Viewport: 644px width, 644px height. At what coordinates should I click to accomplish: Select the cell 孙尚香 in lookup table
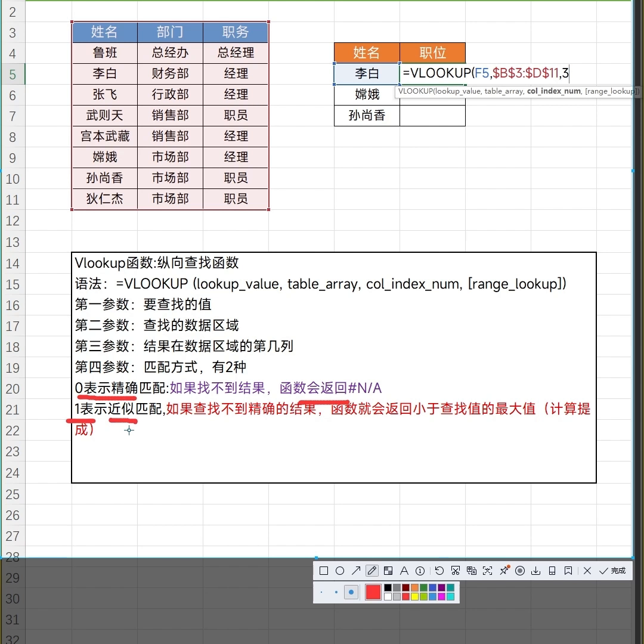click(x=367, y=116)
